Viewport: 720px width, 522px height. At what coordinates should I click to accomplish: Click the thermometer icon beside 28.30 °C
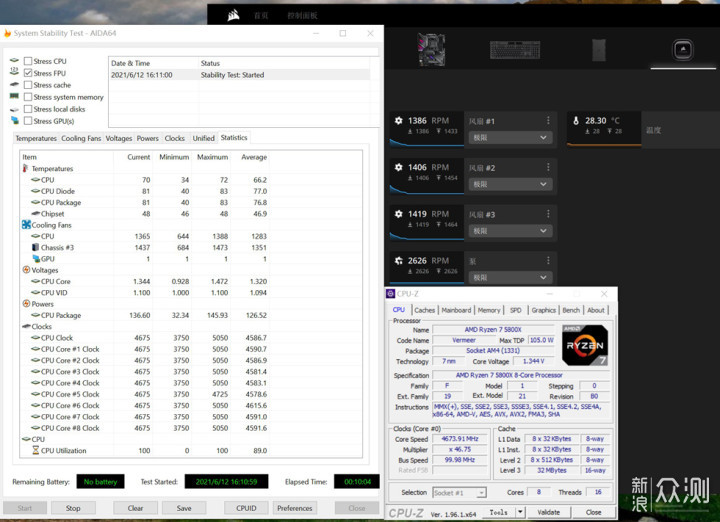[576, 121]
